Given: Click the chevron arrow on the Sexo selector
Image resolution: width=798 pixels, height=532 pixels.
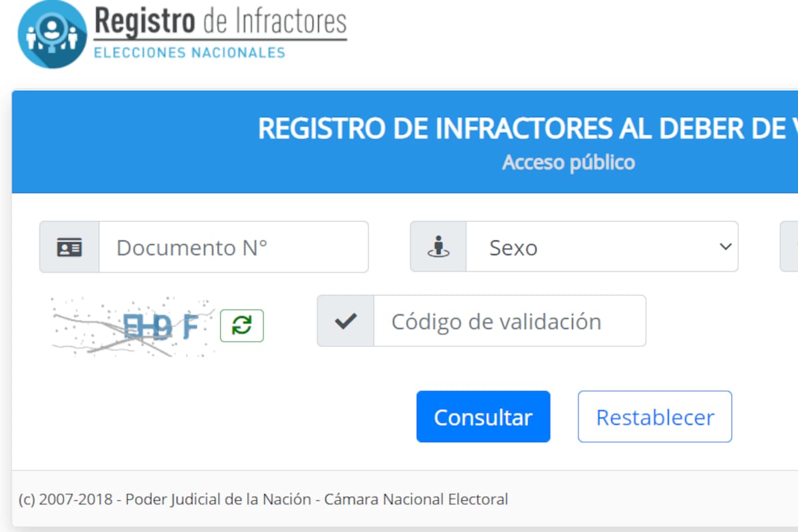Looking at the screenshot, I should (725, 247).
